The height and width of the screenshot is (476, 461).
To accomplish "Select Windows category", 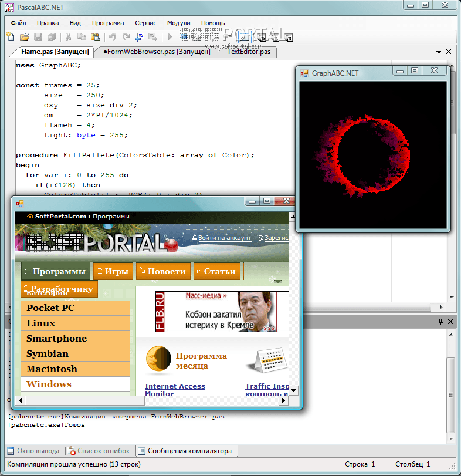I will click(x=75, y=384).
